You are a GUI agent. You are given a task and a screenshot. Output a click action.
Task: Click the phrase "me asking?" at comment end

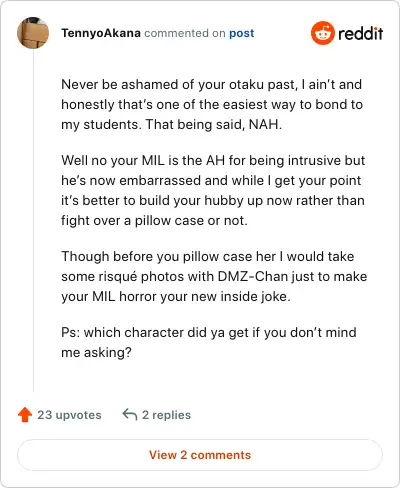point(96,352)
